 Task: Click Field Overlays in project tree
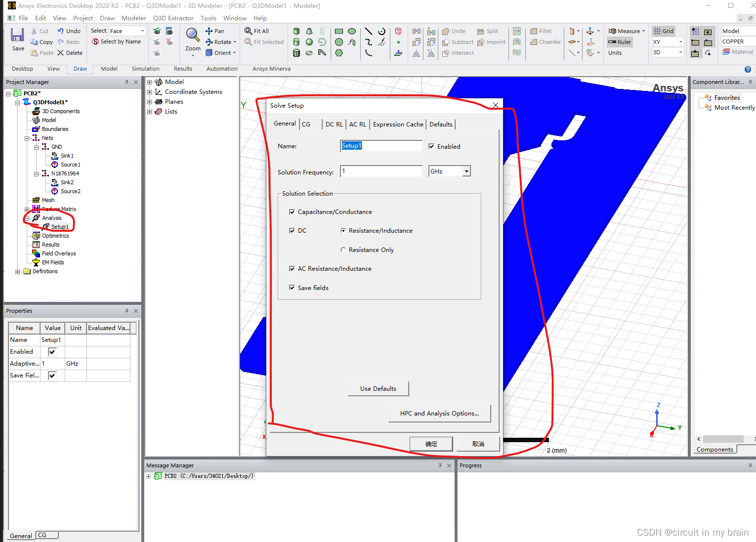coord(59,253)
